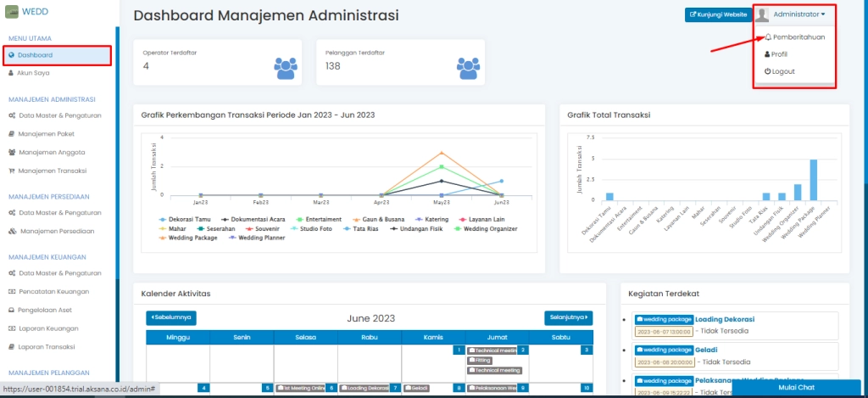Click the Administrator avatar picture

[763, 14]
